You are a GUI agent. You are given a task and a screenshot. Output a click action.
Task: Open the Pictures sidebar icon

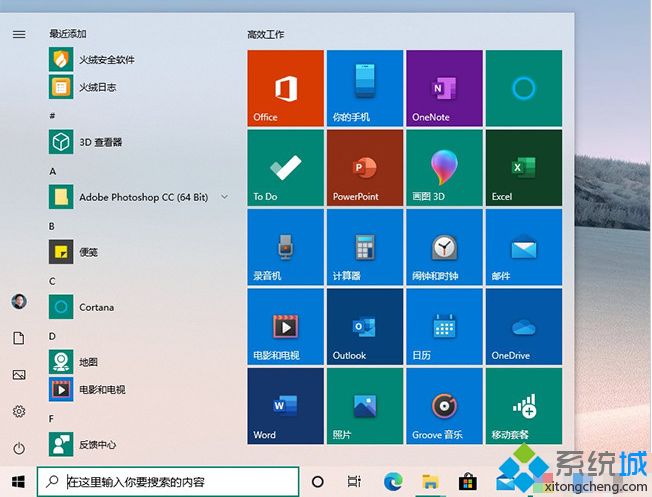(x=19, y=375)
